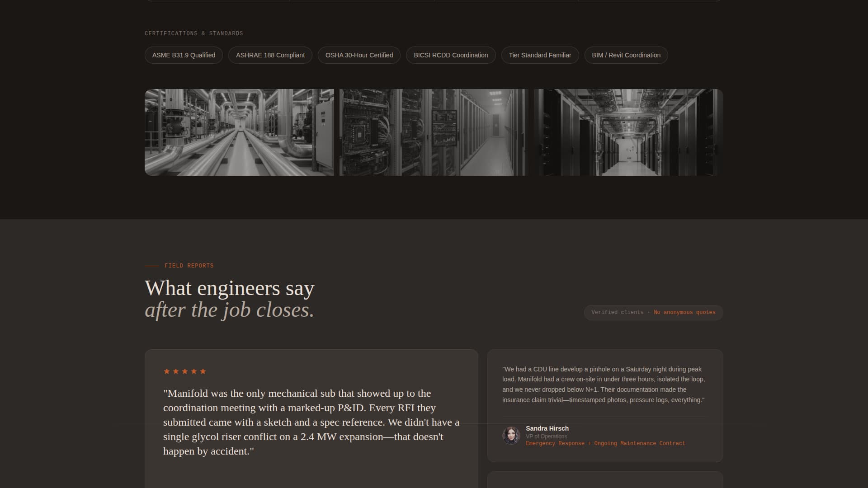Image resolution: width=868 pixels, height=488 pixels.
Task: Click the Sandra Hirsch name
Action: 547,428
